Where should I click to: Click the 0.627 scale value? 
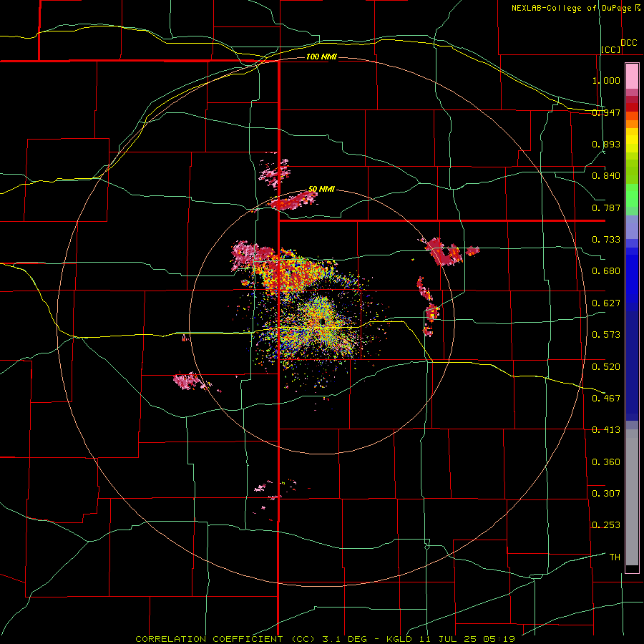606,303
